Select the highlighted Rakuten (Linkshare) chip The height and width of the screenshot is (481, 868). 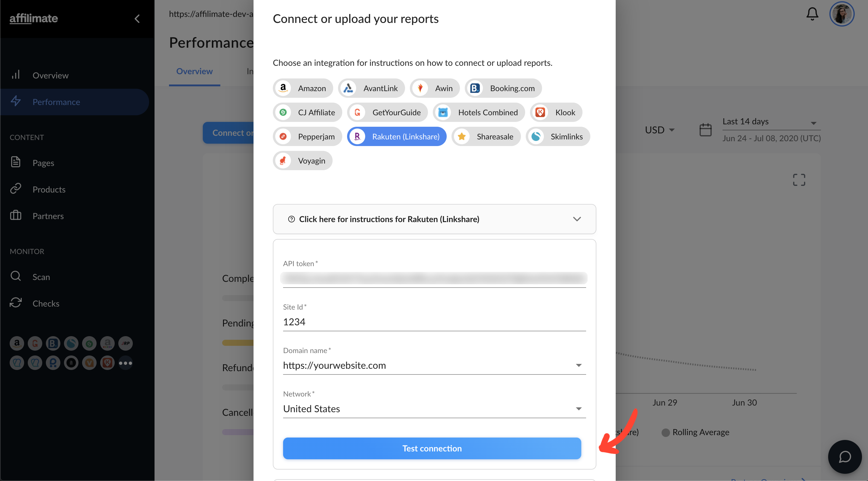coord(397,137)
